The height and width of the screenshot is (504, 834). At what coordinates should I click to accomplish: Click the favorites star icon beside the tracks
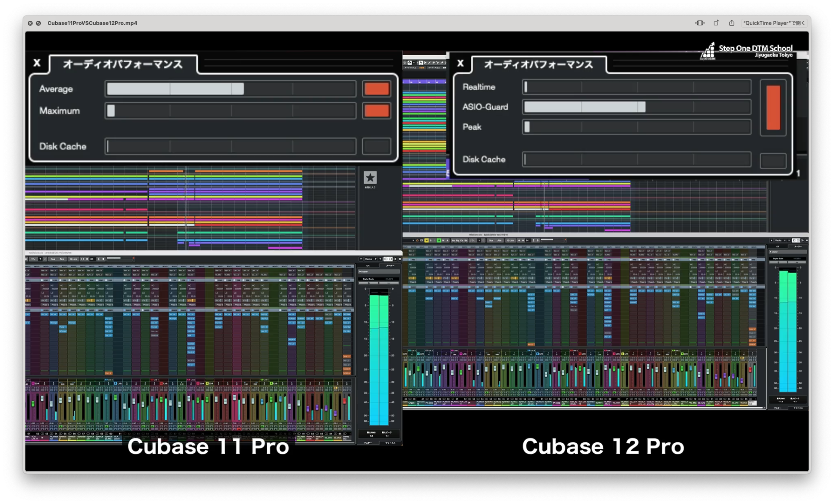click(370, 178)
